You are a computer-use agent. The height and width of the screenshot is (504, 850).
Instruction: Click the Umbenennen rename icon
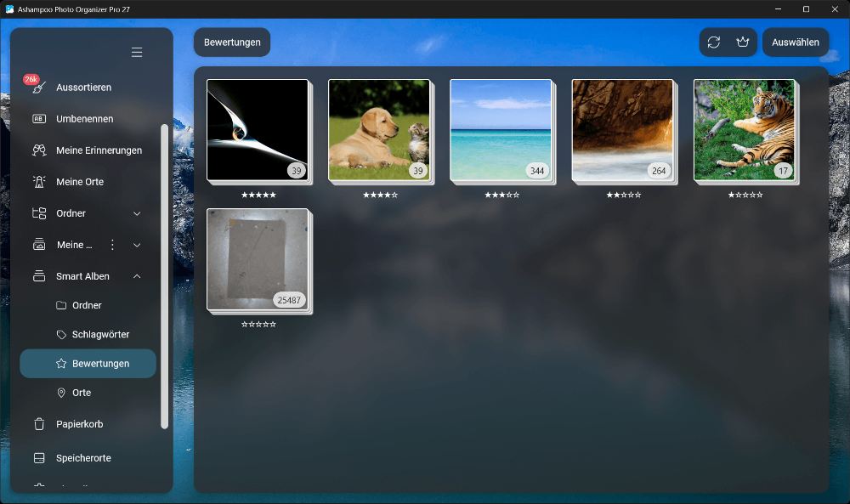coord(39,119)
